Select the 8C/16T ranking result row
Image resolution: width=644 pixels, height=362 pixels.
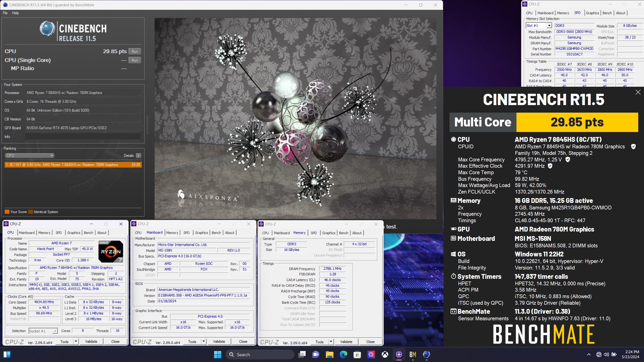click(x=73, y=165)
